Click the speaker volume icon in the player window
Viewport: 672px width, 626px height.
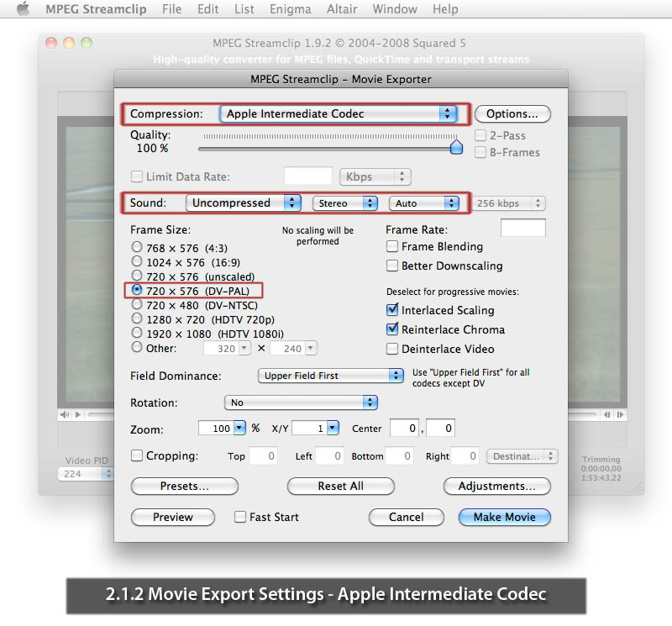(65, 414)
